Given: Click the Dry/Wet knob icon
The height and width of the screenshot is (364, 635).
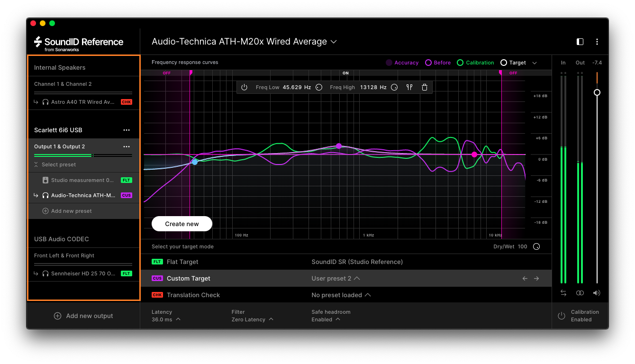Looking at the screenshot, I should 536,246.
